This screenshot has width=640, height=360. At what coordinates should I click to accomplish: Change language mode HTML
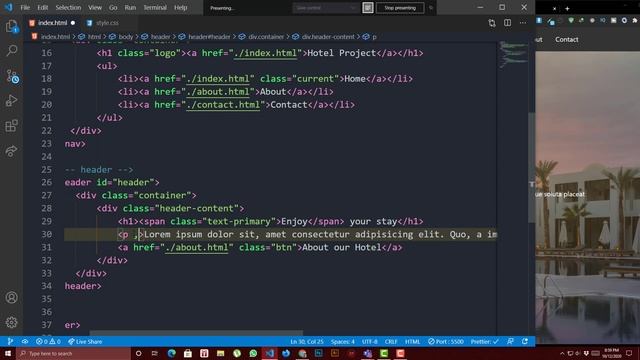pos(412,342)
